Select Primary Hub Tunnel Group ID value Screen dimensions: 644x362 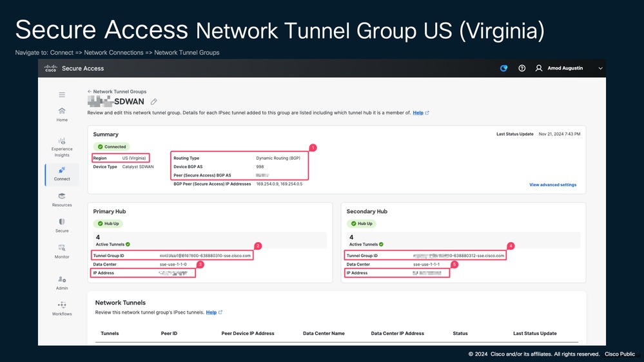pos(205,256)
